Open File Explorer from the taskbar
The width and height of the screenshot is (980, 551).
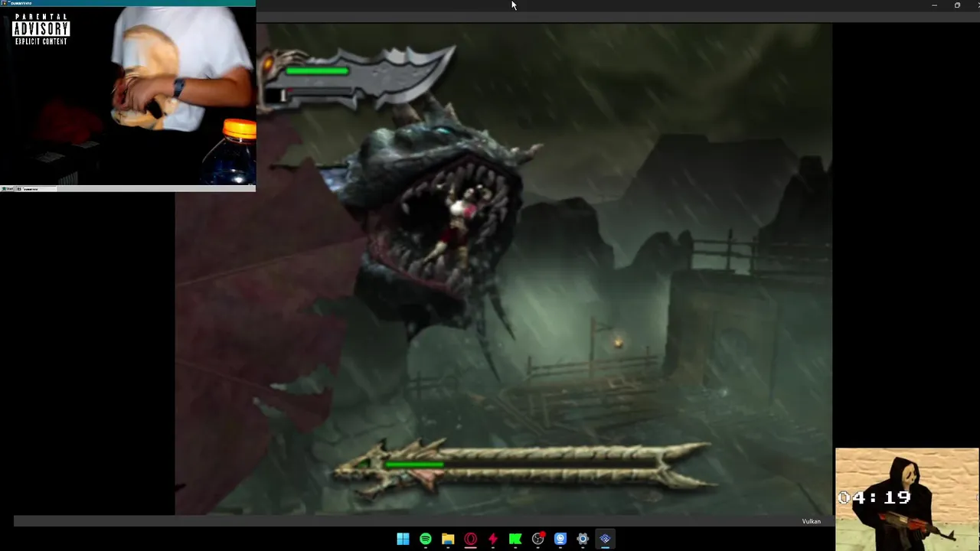pyautogui.click(x=448, y=539)
